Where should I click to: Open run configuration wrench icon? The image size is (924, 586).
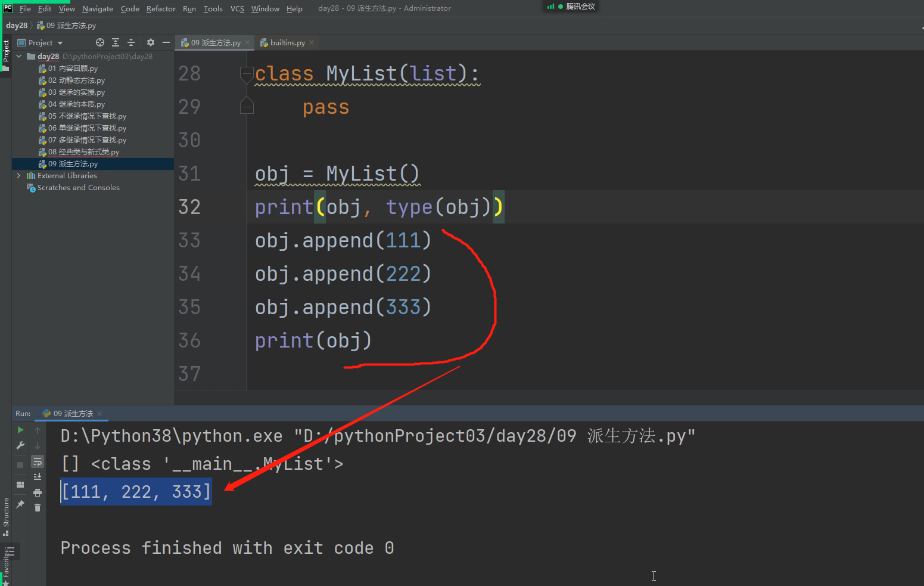(x=20, y=445)
